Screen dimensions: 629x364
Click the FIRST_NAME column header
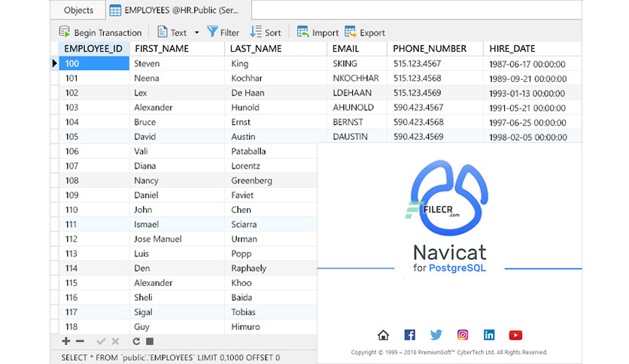pyautogui.click(x=177, y=48)
